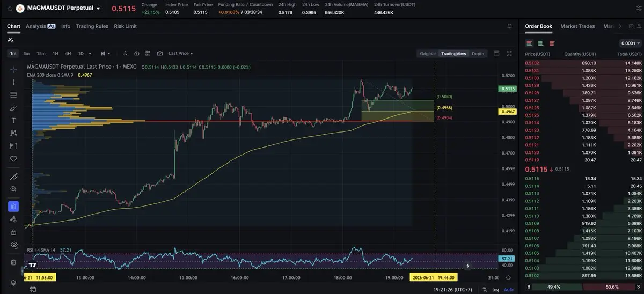Take a chart snapshot with camera icon
The width and height of the screenshot is (644, 294).
tap(160, 53)
